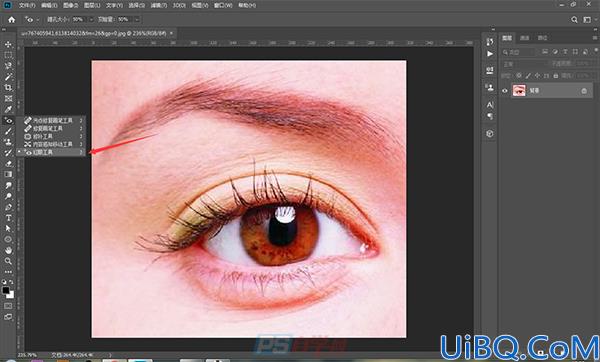Open the History panel icon
Image resolution: width=600 pixels, height=362 pixels.
490,42
